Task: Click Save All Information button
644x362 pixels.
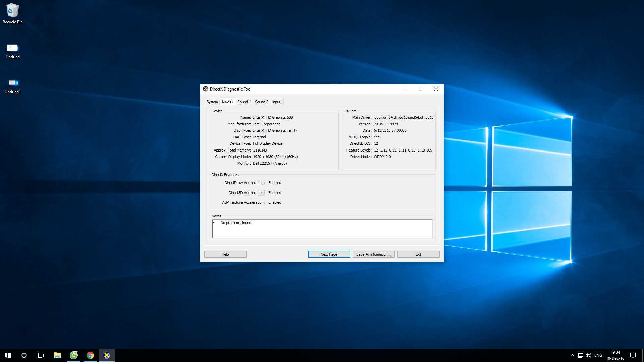Action: [x=373, y=254]
